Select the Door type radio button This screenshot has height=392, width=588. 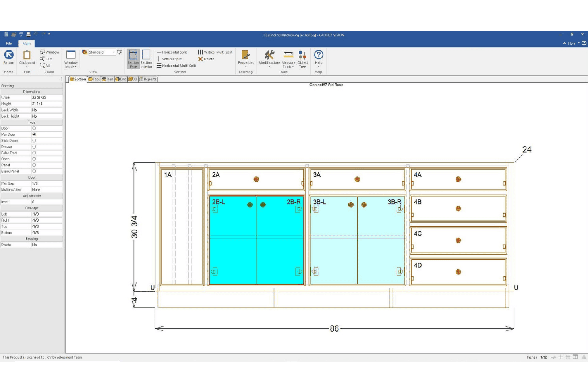34,128
